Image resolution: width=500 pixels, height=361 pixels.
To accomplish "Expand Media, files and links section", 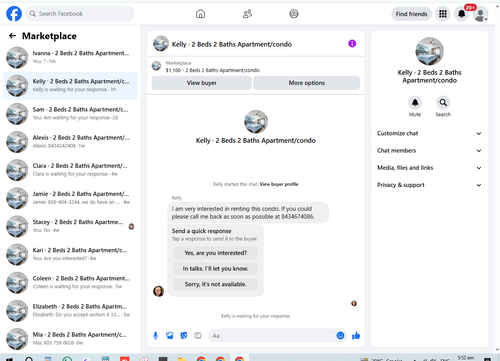I will (x=429, y=168).
